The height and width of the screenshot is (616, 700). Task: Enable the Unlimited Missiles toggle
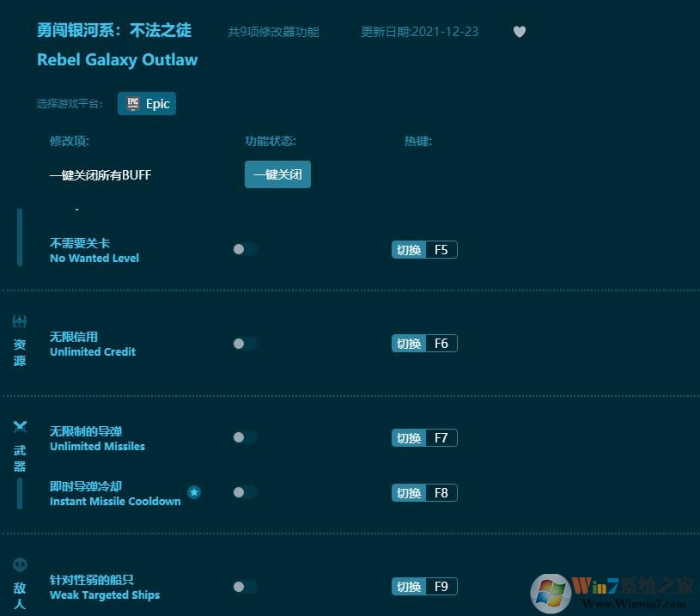pyautogui.click(x=244, y=437)
